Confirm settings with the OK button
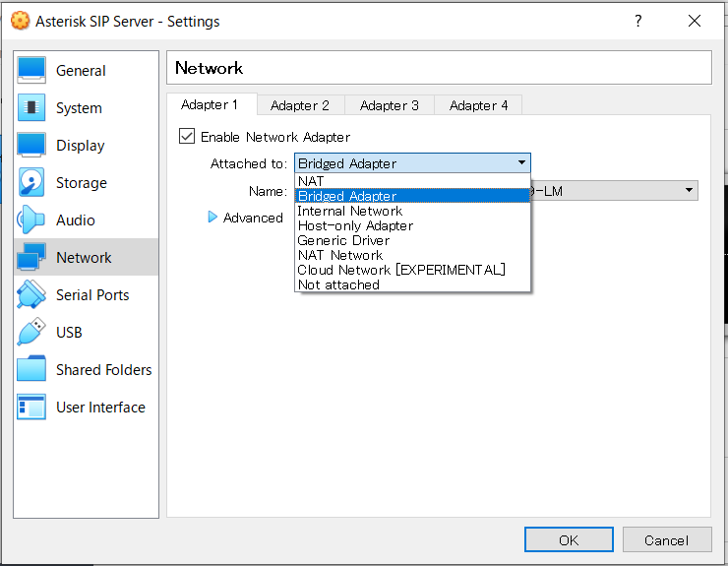This screenshot has height=566, width=728. 569,539
